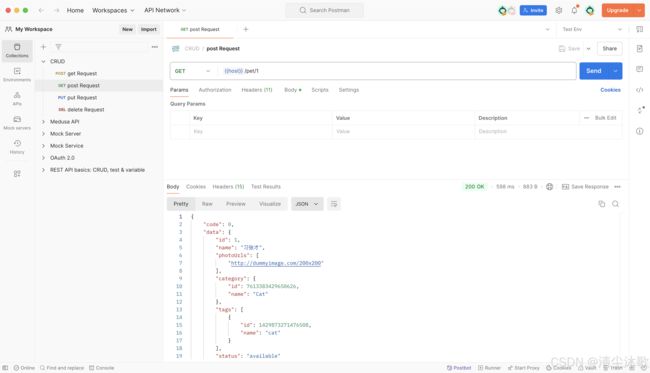Screen dimensions: 650x373
Task: Open the code snippet panel icon
Action: pyautogui.click(x=640, y=90)
